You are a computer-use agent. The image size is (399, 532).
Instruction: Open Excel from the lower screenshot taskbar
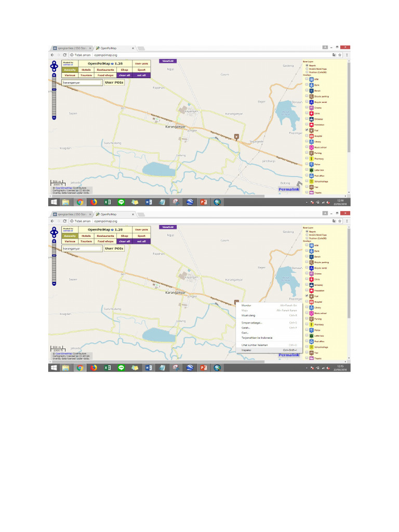pyautogui.click(x=108, y=368)
